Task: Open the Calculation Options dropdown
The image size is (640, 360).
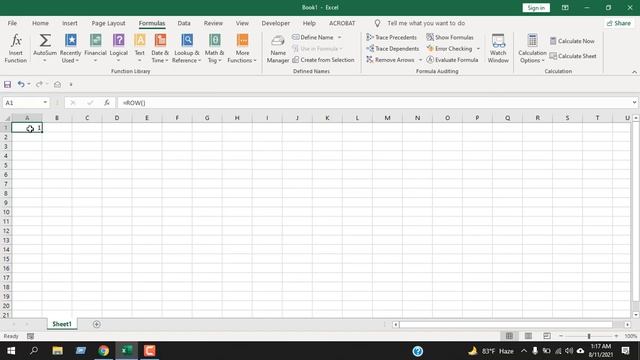Action: click(x=532, y=48)
